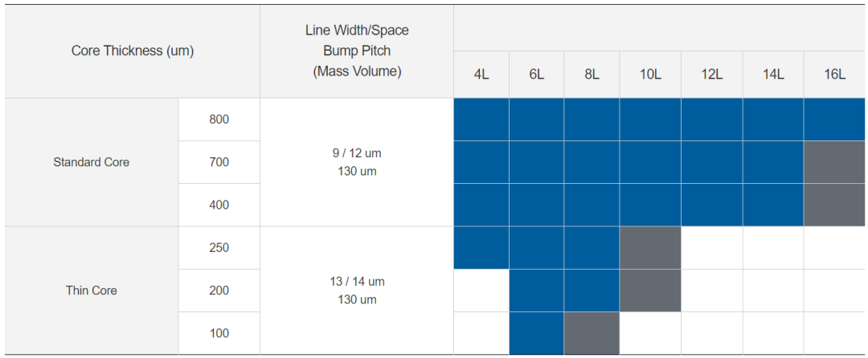Click the gray cell for 8L at 100
This screenshot has height=358, width=868.
click(x=592, y=333)
